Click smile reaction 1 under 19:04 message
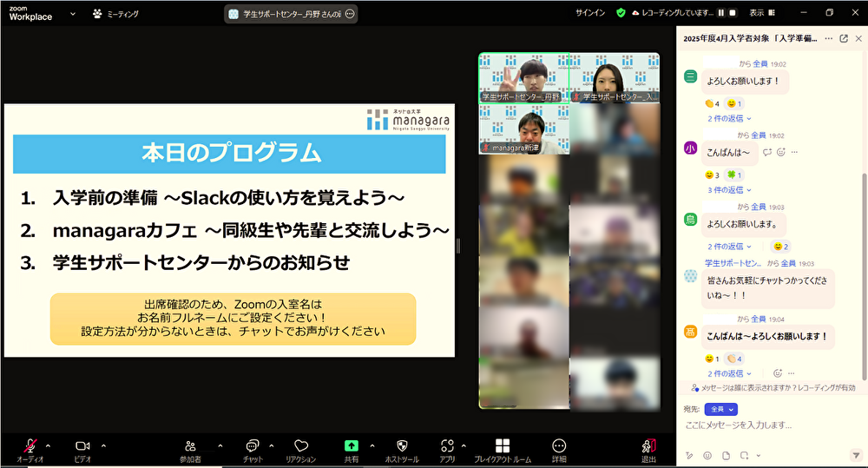 click(712, 359)
